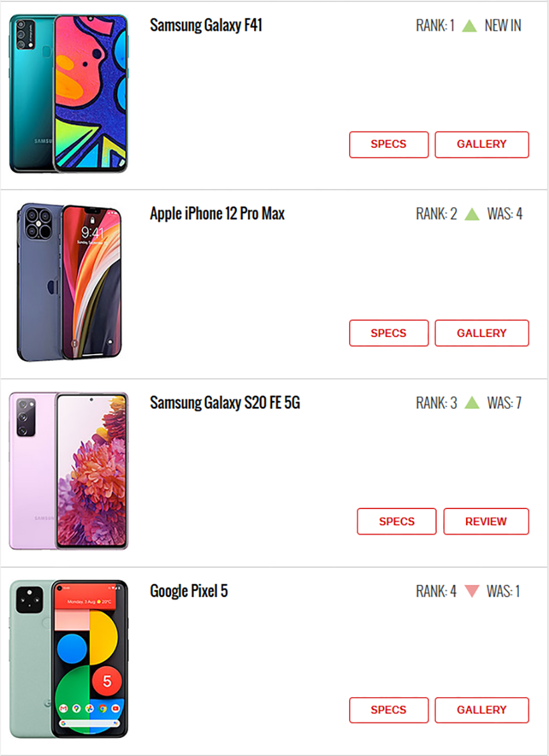
Task: Open Apple iPhone 12 Pro Max specs
Action: [389, 333]
